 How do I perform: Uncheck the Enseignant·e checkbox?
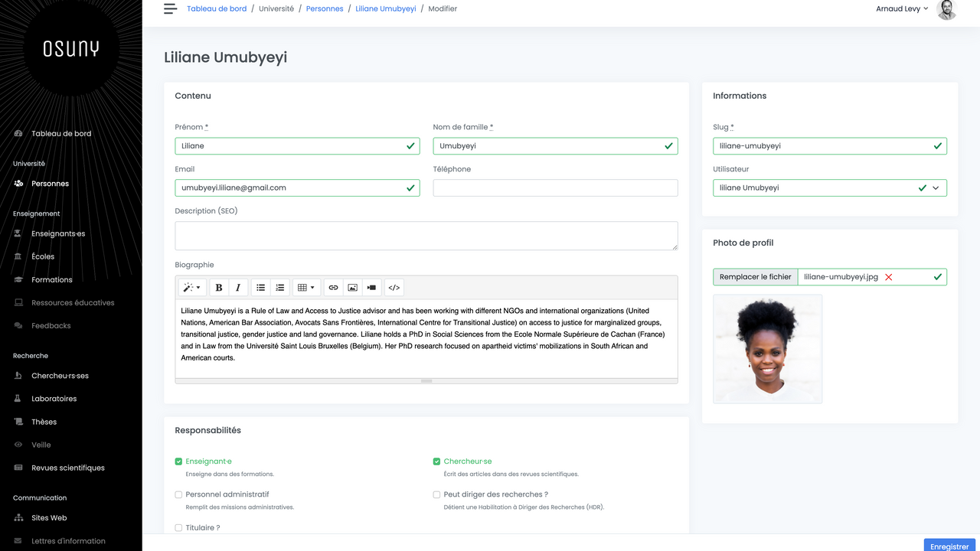(x=178, y=461)
